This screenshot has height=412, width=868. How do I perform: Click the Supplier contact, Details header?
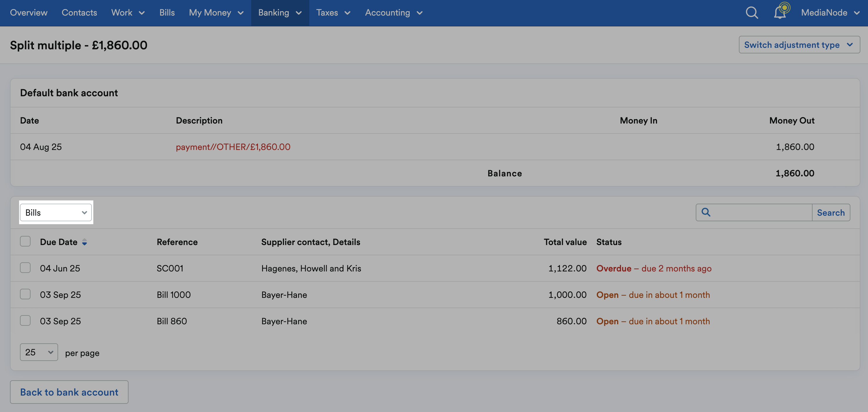(311, 242)
